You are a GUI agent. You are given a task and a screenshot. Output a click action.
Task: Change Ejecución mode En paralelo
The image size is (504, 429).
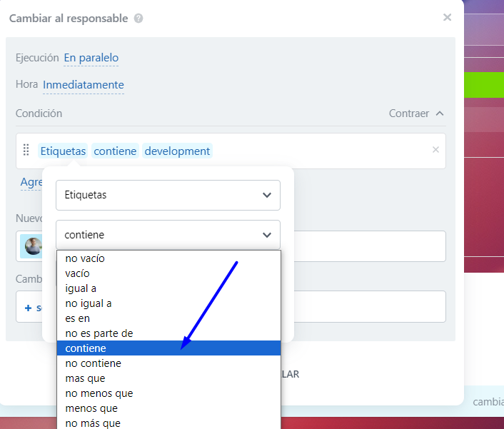[91, 58]
